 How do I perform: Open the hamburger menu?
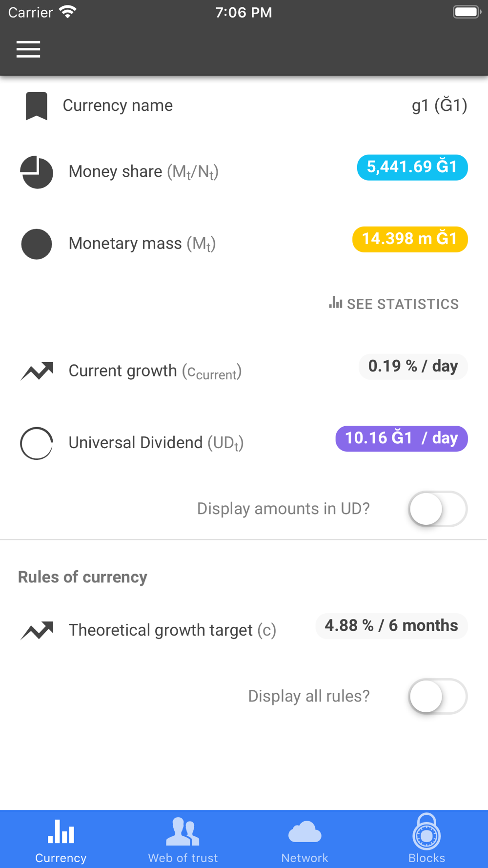click(28, 49)
